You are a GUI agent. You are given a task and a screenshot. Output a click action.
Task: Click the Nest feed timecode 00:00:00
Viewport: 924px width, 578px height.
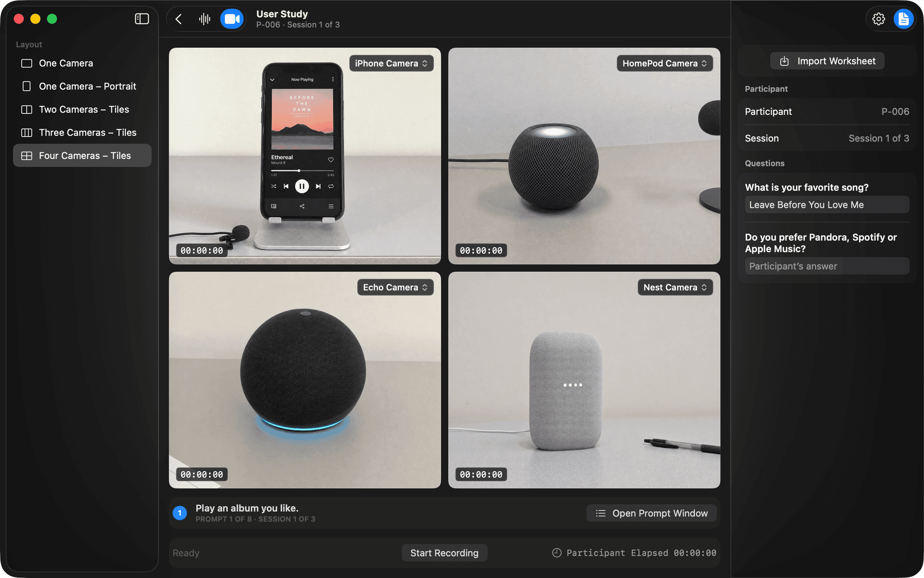pos(481,475)
